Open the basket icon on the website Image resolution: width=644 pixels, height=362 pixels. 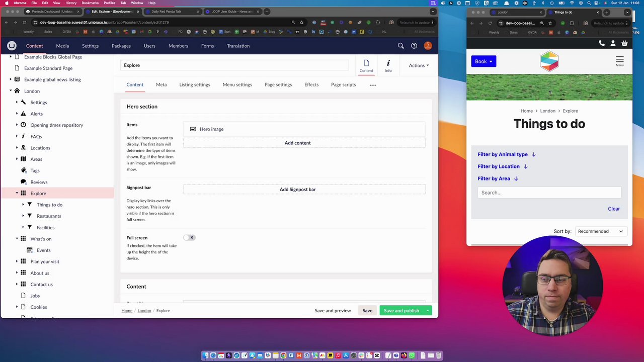tap(624, 44)
